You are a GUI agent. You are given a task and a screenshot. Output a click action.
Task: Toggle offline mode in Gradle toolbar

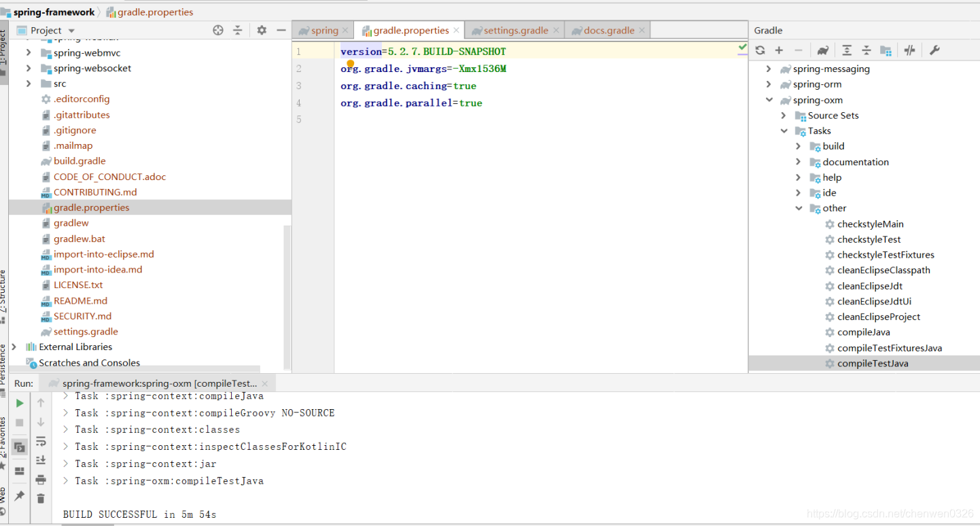[x=910, y=50]
